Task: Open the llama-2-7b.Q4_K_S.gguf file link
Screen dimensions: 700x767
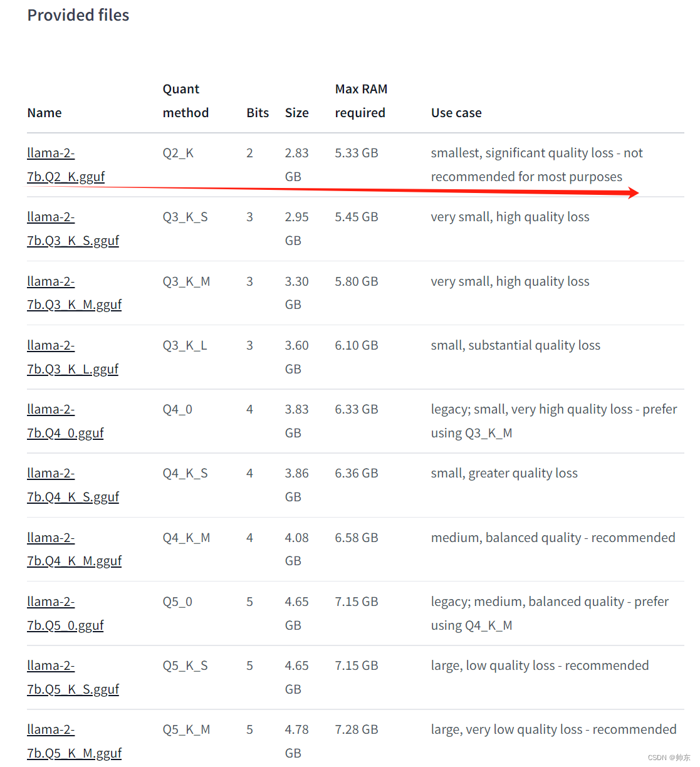Action: 73,485
